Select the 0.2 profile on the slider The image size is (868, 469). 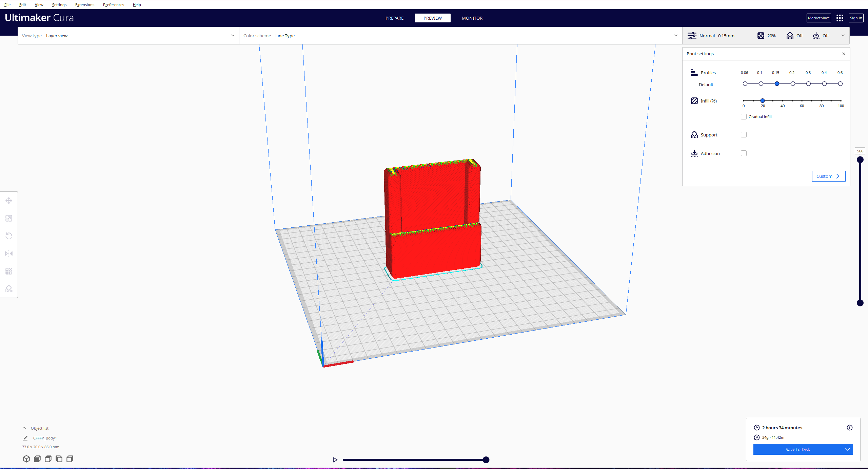[793, 84]
